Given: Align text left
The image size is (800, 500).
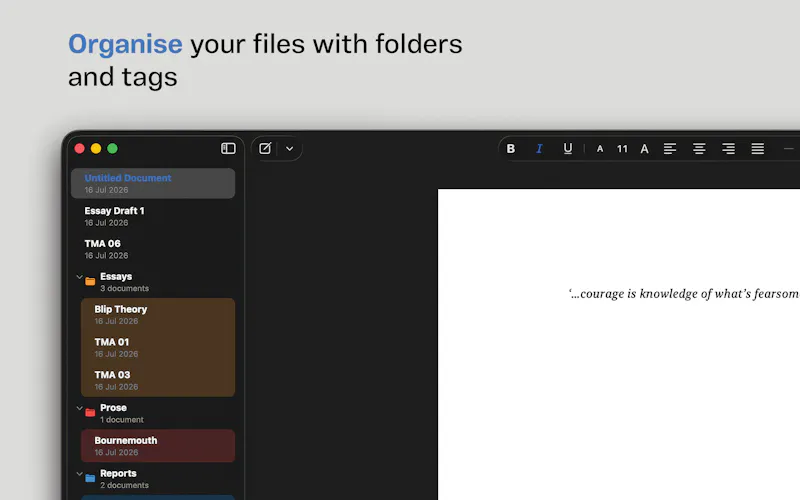Looking at the screenshot, I should point(670,148).
